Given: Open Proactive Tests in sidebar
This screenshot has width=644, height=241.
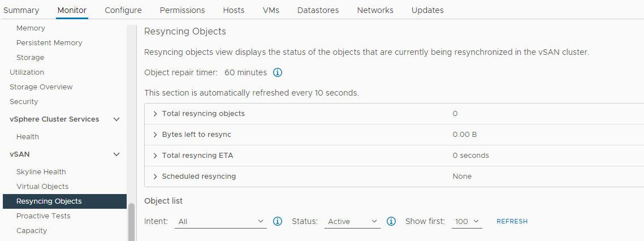Looking at the screenshot, I should [x=44, y=216].
